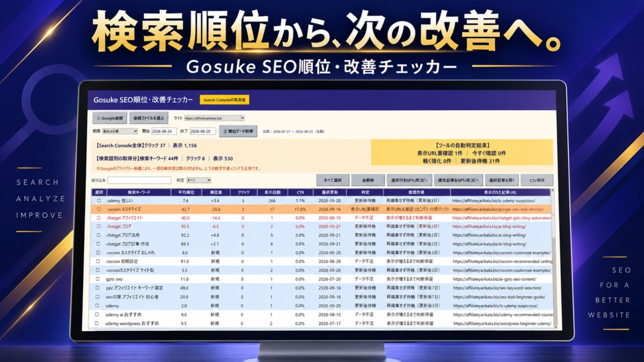Sort by the 平均順位 column header

(186, 192)
